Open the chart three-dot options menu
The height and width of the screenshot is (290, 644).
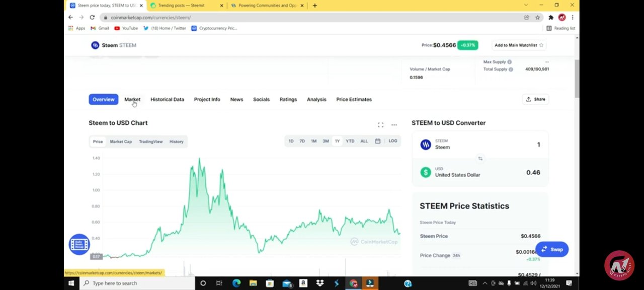394,125
